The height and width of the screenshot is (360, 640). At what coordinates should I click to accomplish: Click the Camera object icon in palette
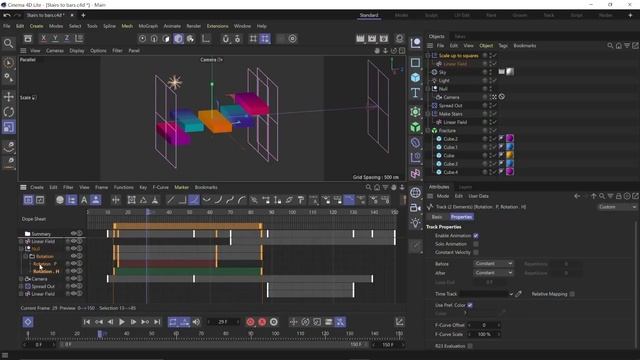point(415,208)
